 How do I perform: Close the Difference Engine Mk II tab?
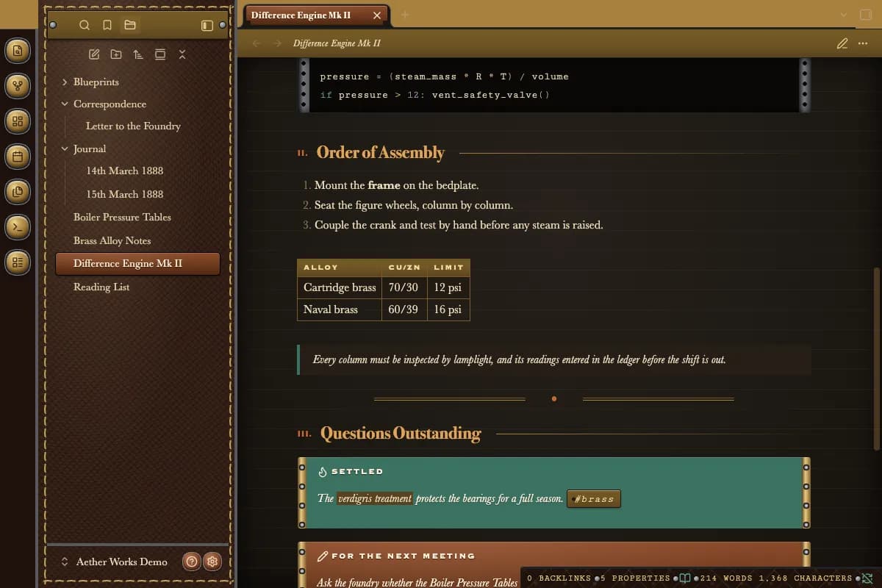click(x=377, y=15)
